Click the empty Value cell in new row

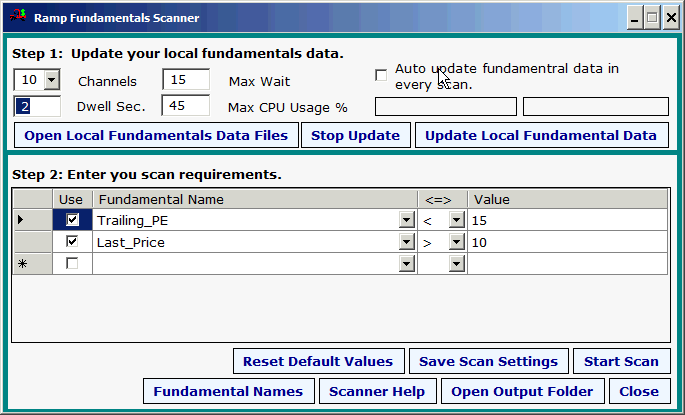point(567,263)
